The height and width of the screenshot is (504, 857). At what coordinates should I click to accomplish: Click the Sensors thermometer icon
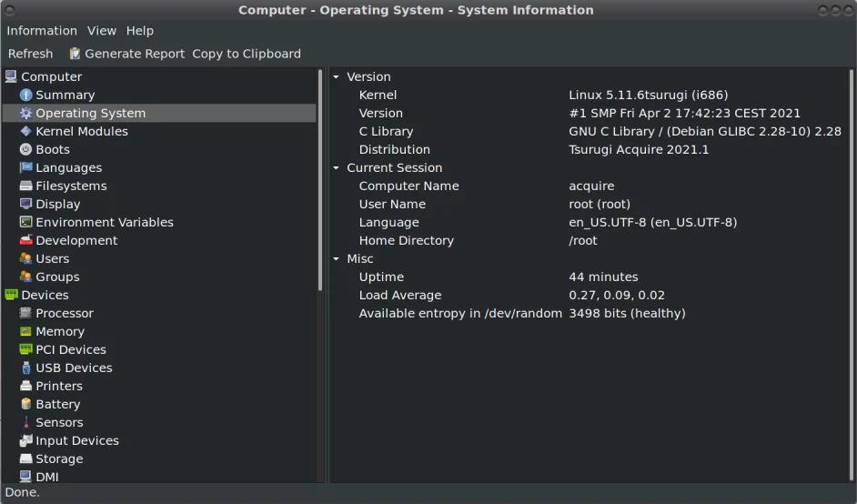(x=25, y=422)
